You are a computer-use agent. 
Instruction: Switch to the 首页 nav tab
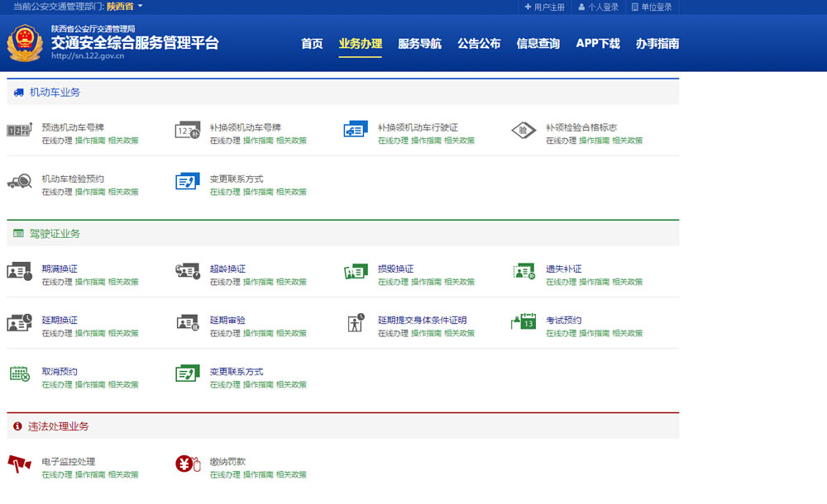(312, 44)
